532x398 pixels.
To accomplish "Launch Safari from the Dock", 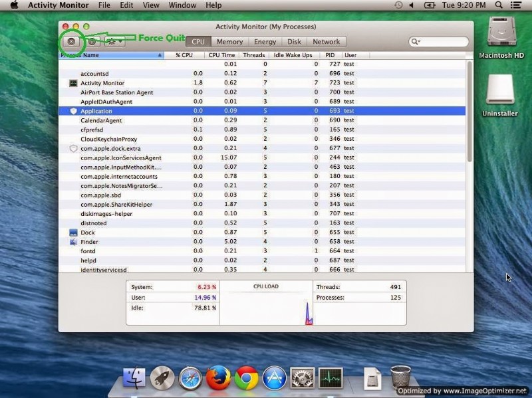I will (190, 379).
